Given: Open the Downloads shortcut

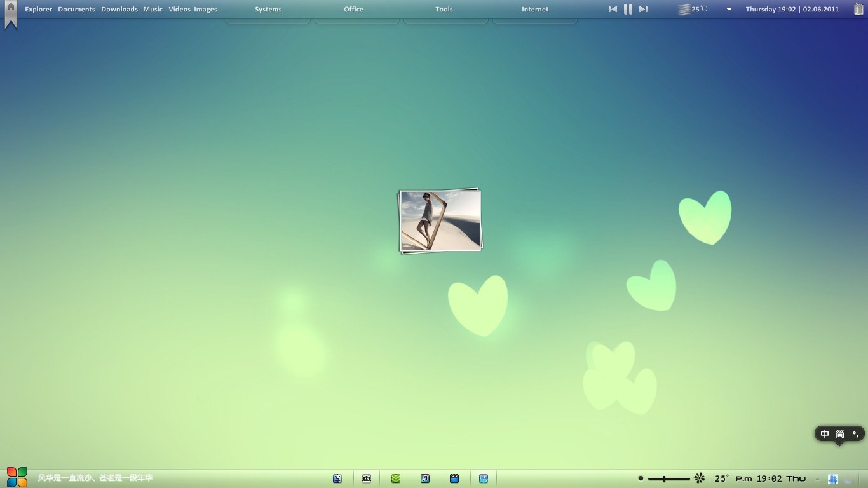Looking at the screenshot, I should (x=119, y=10).
